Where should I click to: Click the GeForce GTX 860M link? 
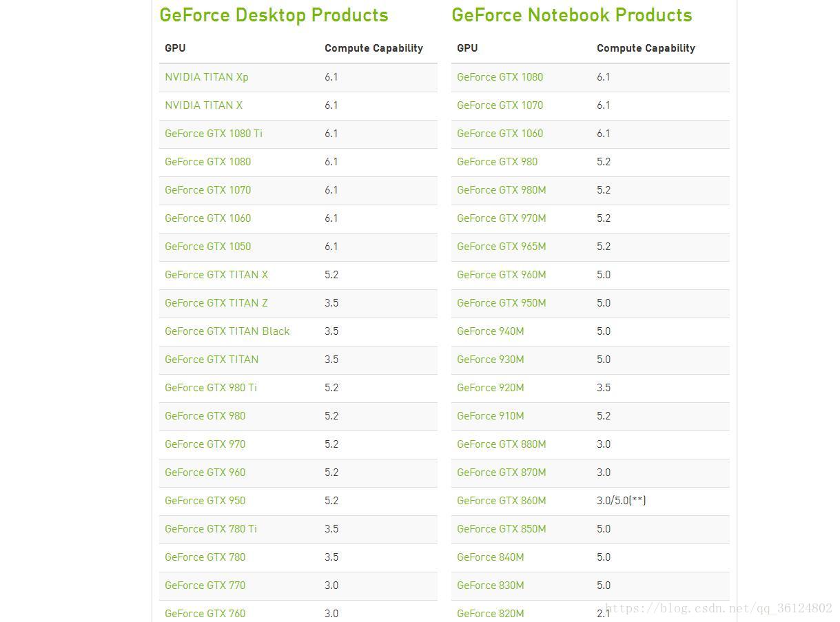click(501, 501)
